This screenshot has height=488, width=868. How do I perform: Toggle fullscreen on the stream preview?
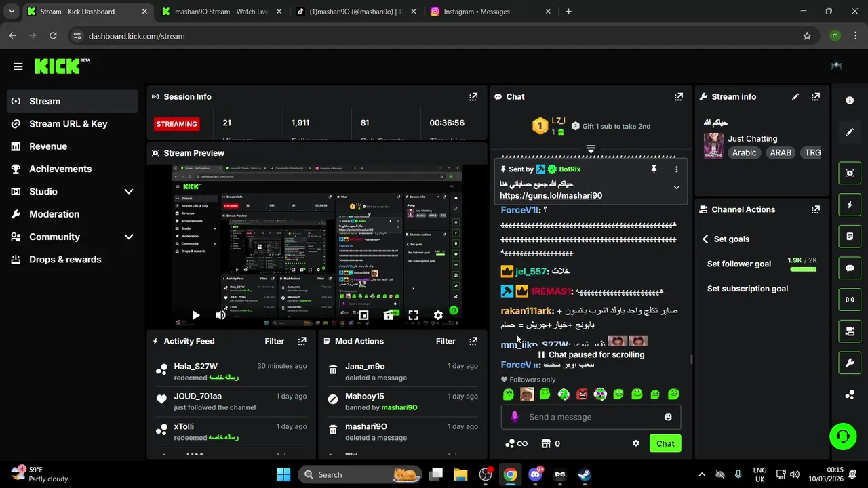[413, 315]
